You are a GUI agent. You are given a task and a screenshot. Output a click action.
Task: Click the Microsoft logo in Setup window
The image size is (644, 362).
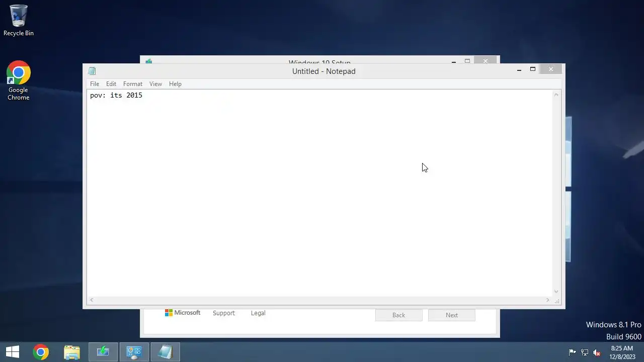[183, 313]
